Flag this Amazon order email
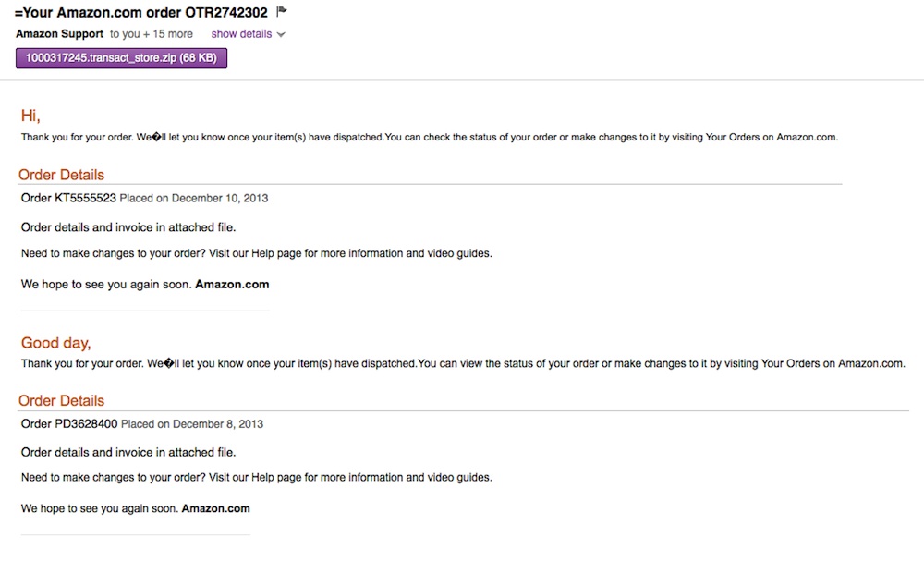Viewport: 924px width, 561px height. [282, 12]
